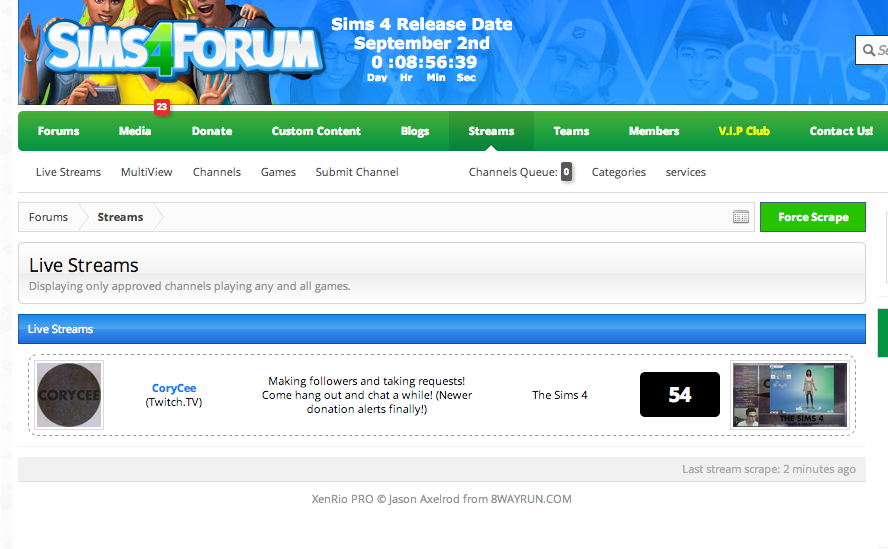Viewport: 888px width, 549px height.
Task: Open the CoryCee channel link
Action: point(174,388)
